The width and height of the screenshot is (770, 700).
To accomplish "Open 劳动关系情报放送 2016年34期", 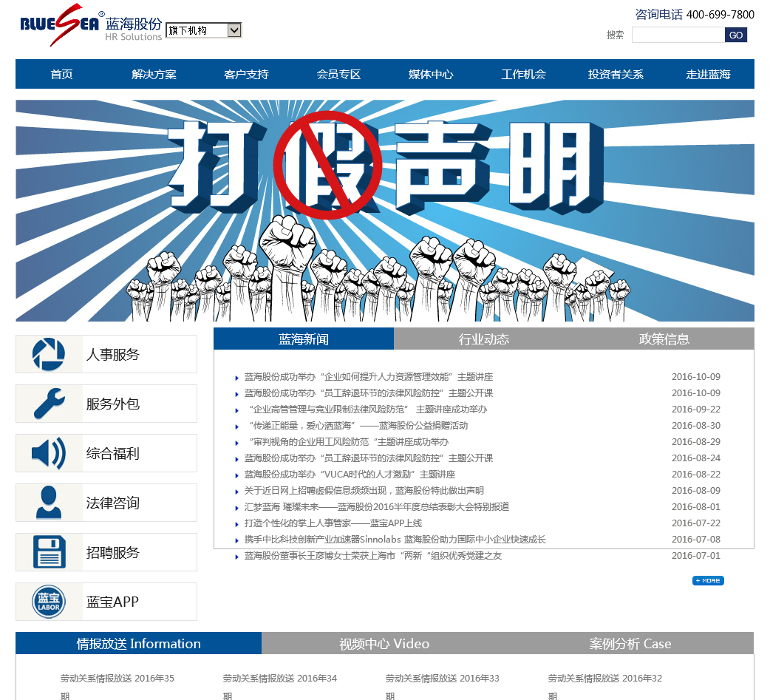I will pos(280,686).
